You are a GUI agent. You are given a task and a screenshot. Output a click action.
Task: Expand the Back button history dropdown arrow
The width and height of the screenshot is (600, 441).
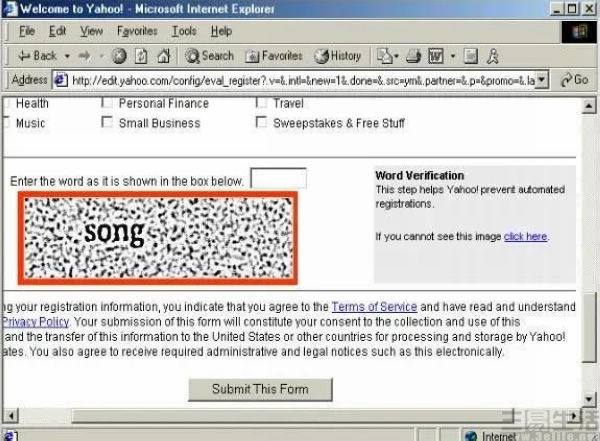(x=67, y=56)
